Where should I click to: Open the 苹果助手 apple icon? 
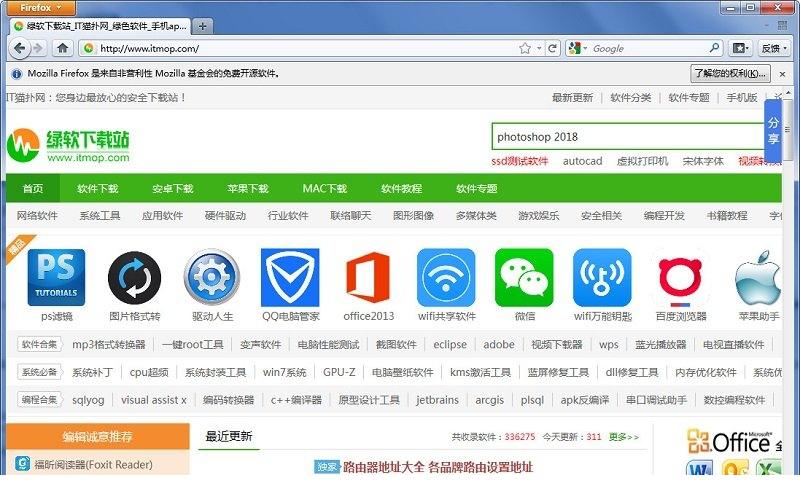(x=759, y=277)
